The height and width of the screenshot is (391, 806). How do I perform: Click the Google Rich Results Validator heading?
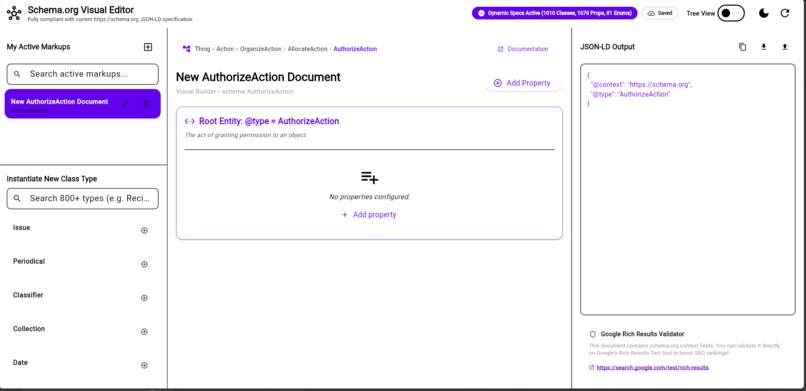tap(642, 334)
